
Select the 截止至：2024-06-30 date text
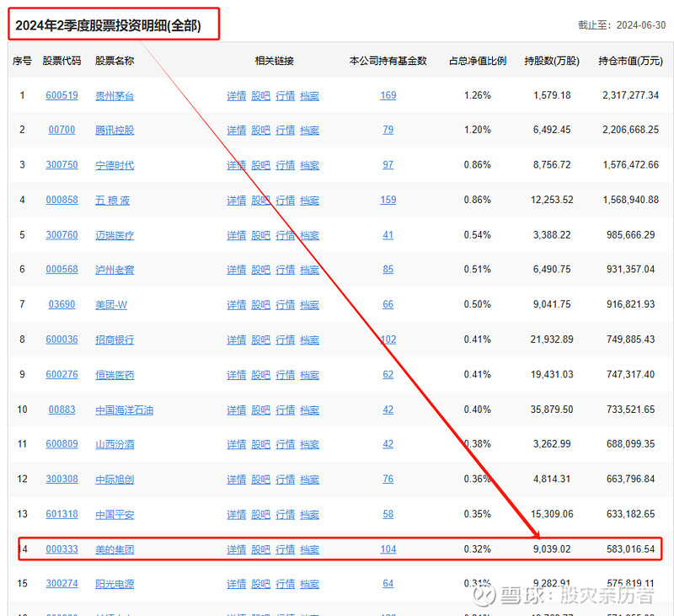point(622,25)
